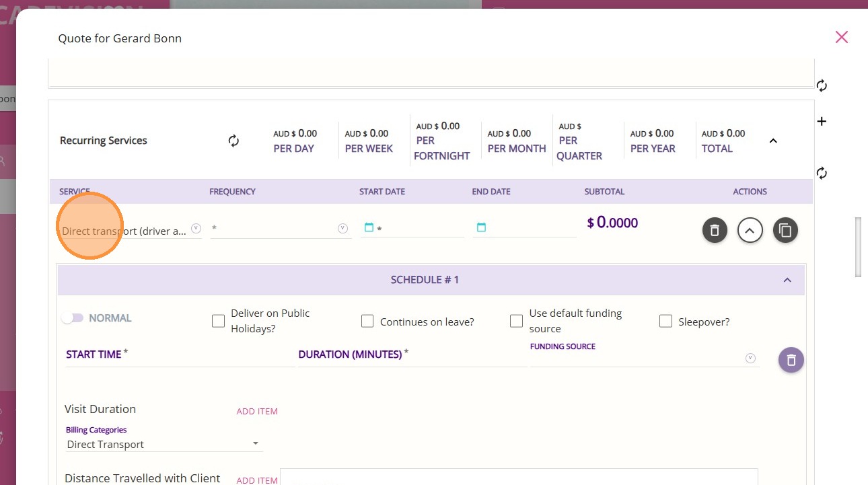868x485 pixels.
Task: Click ADD ITEM next to Visit Duration
Action: click(257, 411)
